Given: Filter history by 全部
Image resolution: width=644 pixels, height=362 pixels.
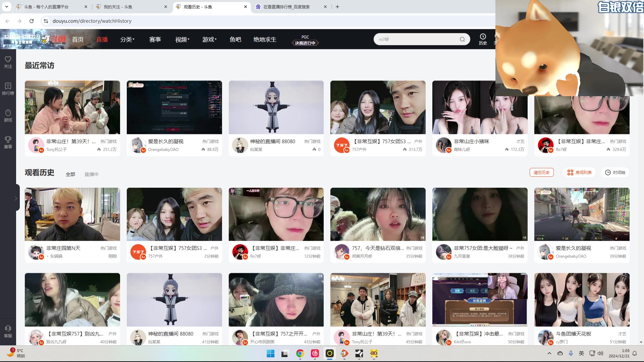Looking at the screenshot, I should pyautogui.click(x=70, y=174).
